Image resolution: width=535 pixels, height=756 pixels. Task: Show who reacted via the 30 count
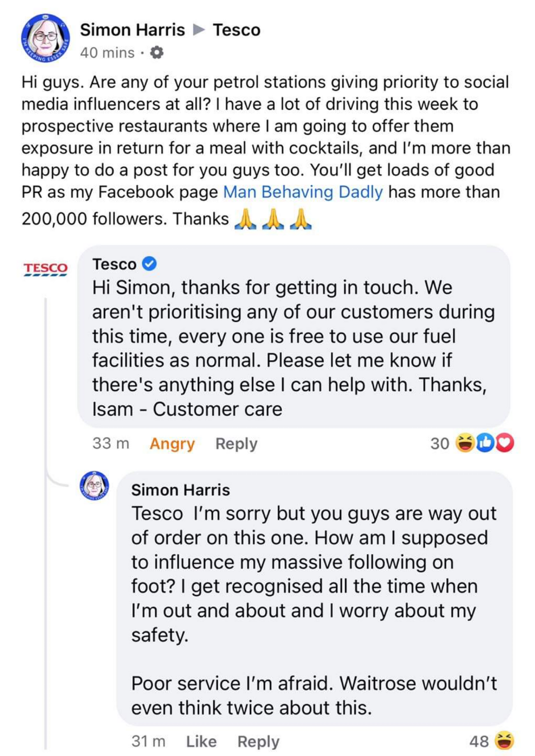click(x=439, y=443)
